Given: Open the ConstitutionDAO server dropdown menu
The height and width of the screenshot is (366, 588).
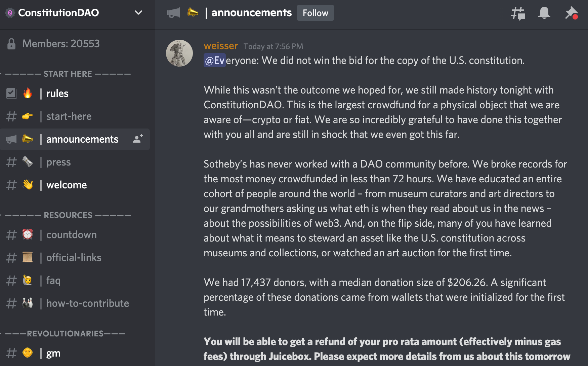Looking at the screenshot, I should tap(138, 13).
